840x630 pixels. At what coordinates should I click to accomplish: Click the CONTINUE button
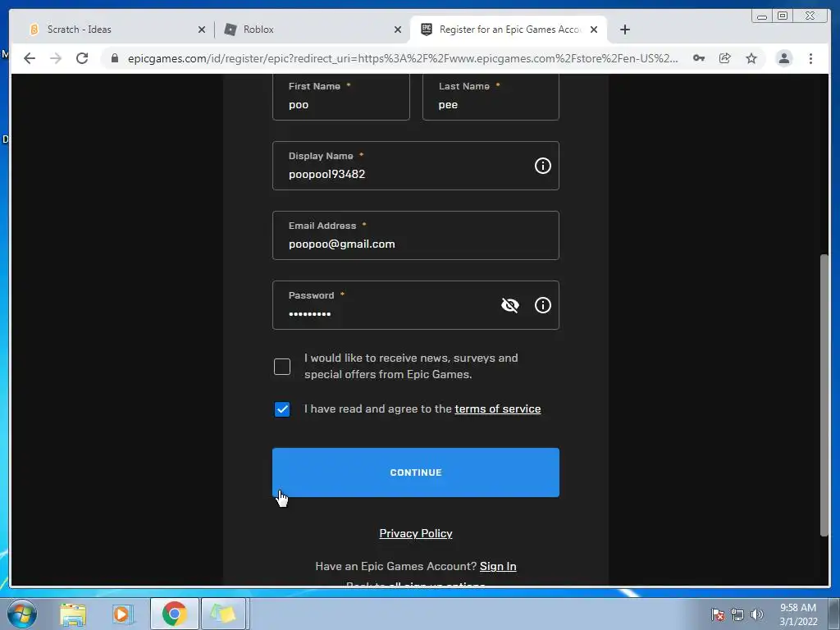pyautogui.click(x=416, y=472)
